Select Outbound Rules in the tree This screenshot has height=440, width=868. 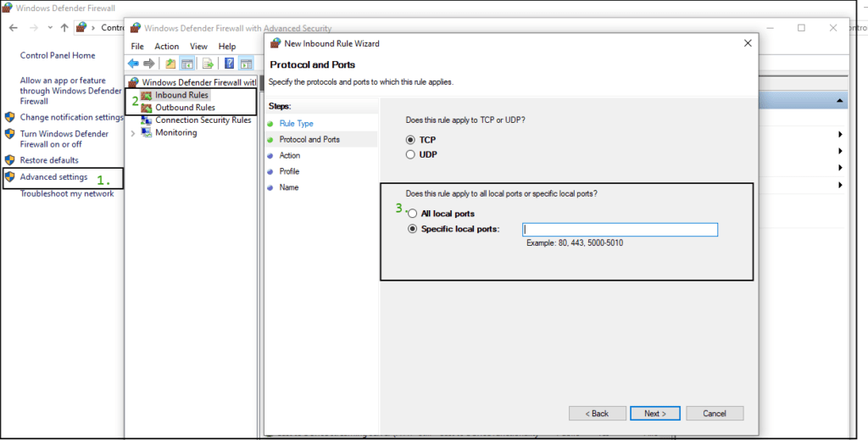click(x=185, y=108)
